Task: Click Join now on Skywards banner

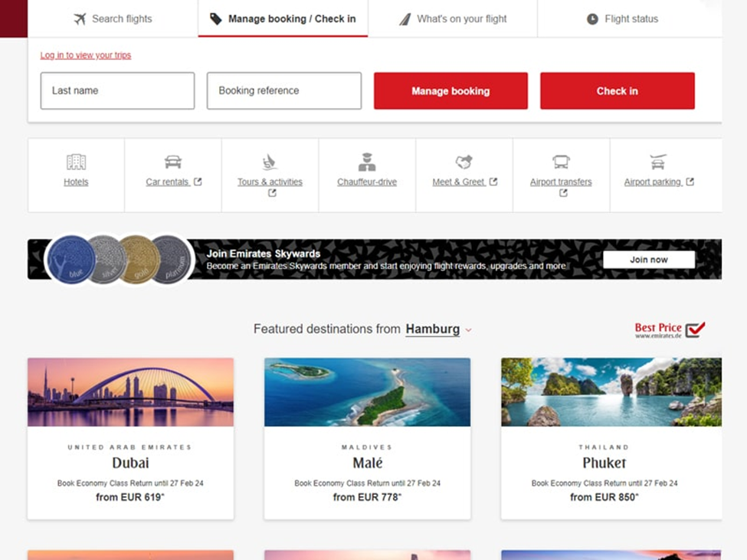Action: click(x=649, y=260)
